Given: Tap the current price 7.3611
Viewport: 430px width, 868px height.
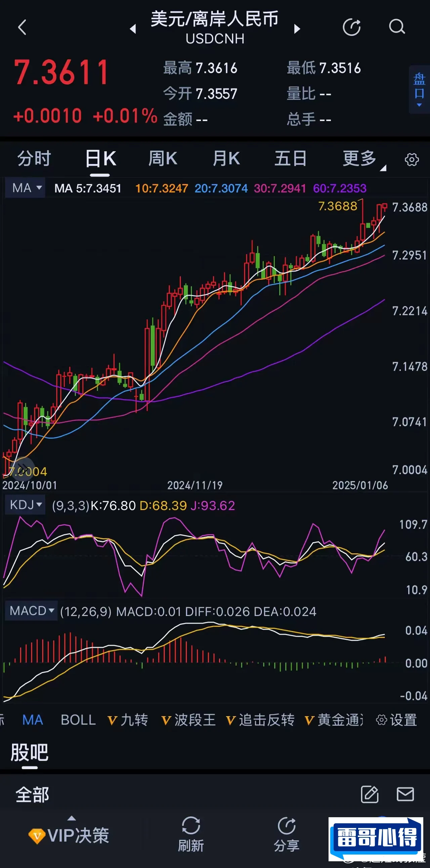Looking at the screenshot, I should [61, 72].
